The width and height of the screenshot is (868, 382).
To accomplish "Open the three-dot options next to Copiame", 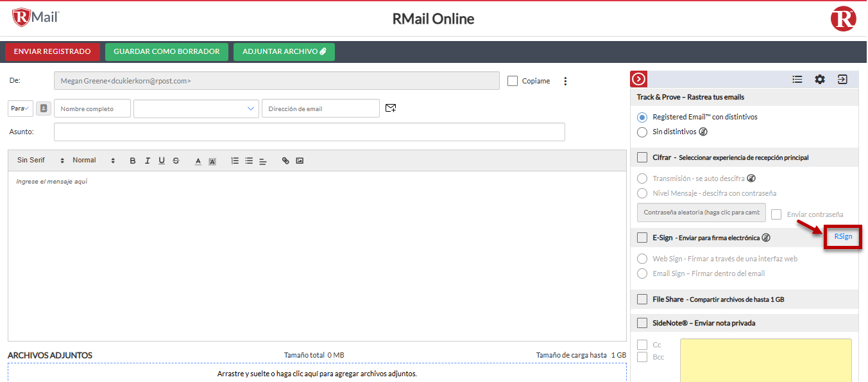I will (565, 81).
